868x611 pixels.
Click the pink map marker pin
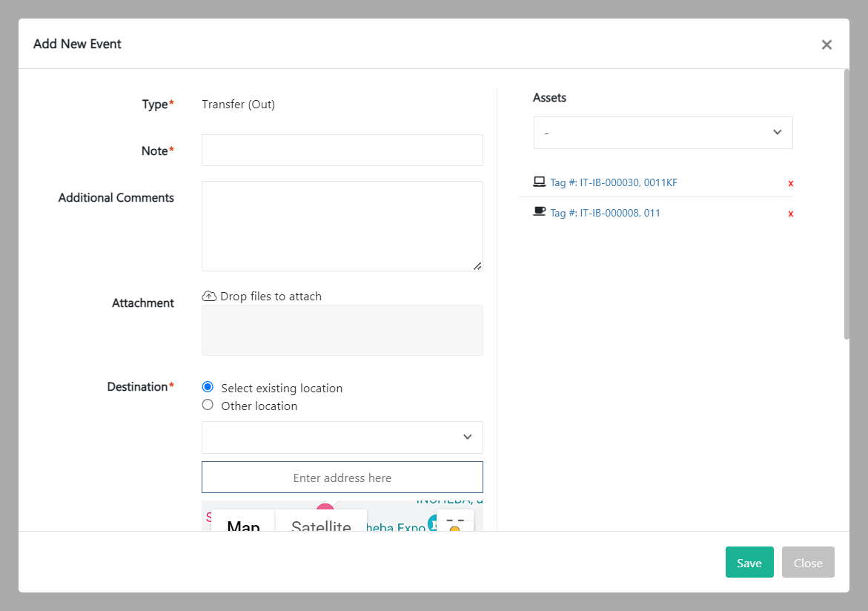(x=325, y=510)
